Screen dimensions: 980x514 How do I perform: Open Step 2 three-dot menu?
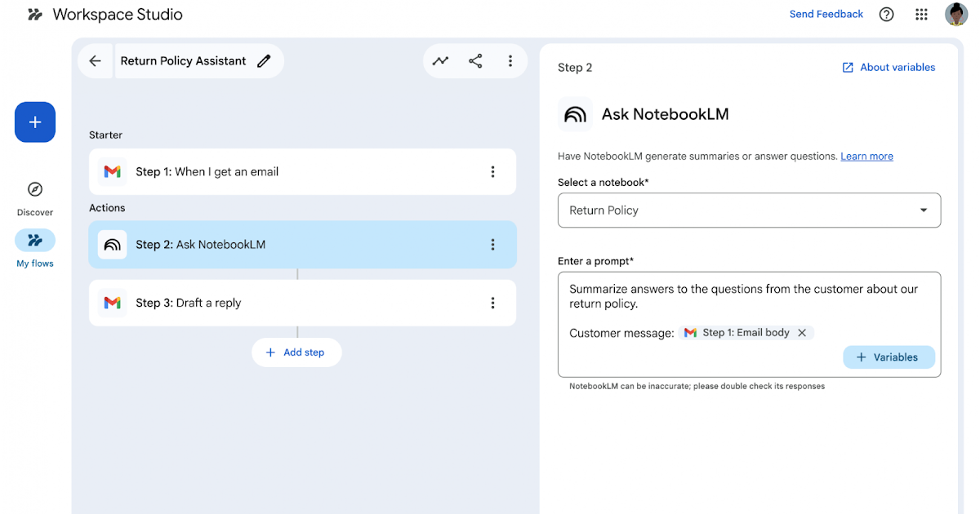point(492,245)
